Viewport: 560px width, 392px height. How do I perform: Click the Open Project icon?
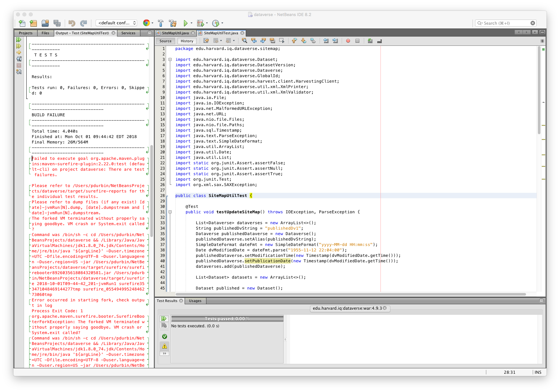coord(45,23)
